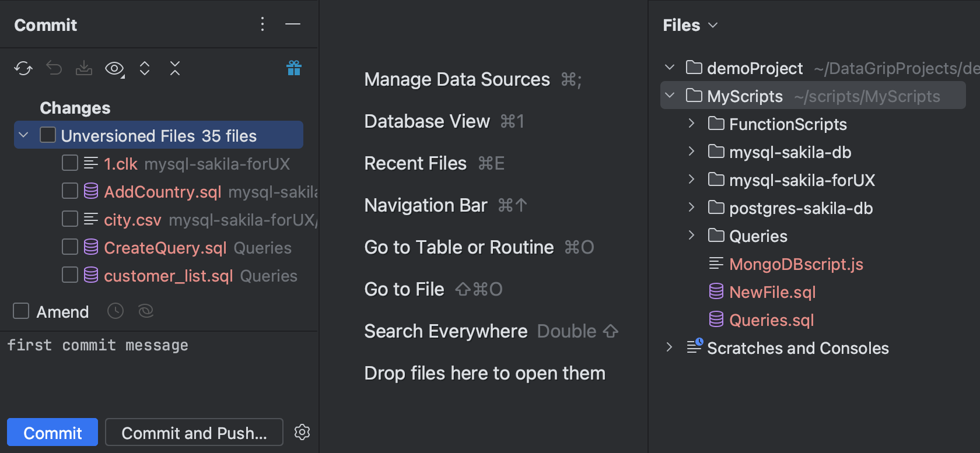Image resolution: width=980 pixels, height=453 pixels.
Task: Click the Collapse All arrows icon
Action: click(x=175, y=69)
